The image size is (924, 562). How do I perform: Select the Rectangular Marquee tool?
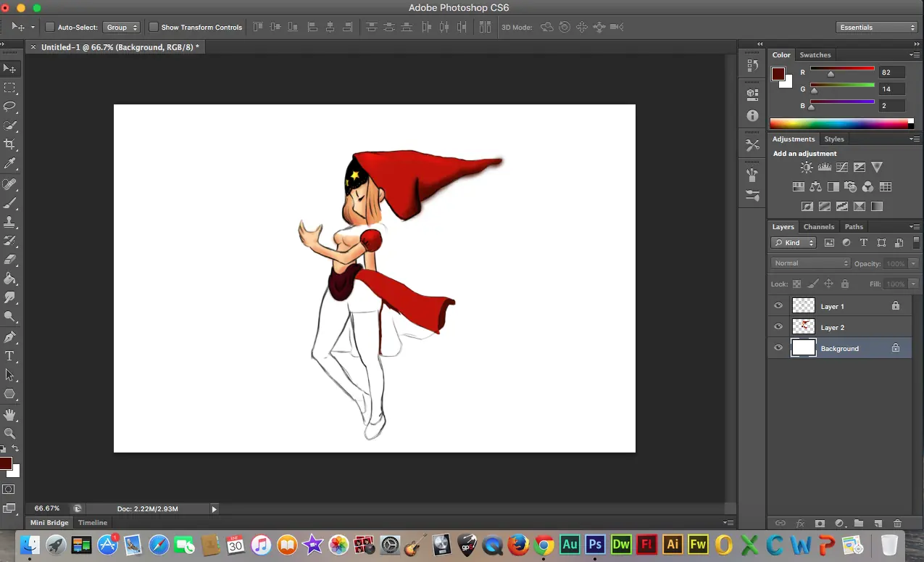pos(10,88)
